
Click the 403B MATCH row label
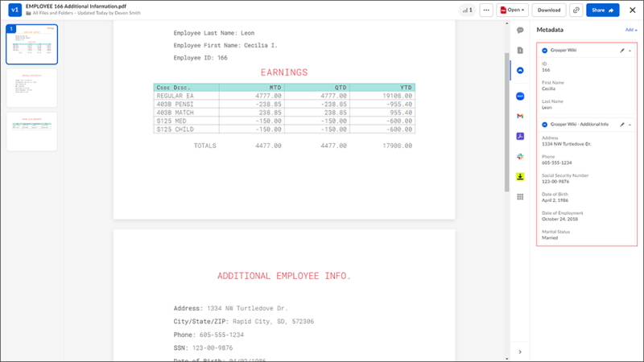(x=175, y=113)
